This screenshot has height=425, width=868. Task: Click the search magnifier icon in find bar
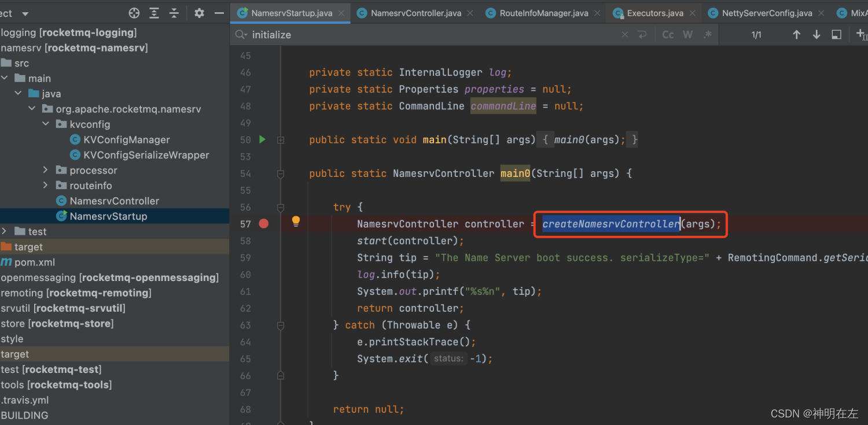click(241, 35)
